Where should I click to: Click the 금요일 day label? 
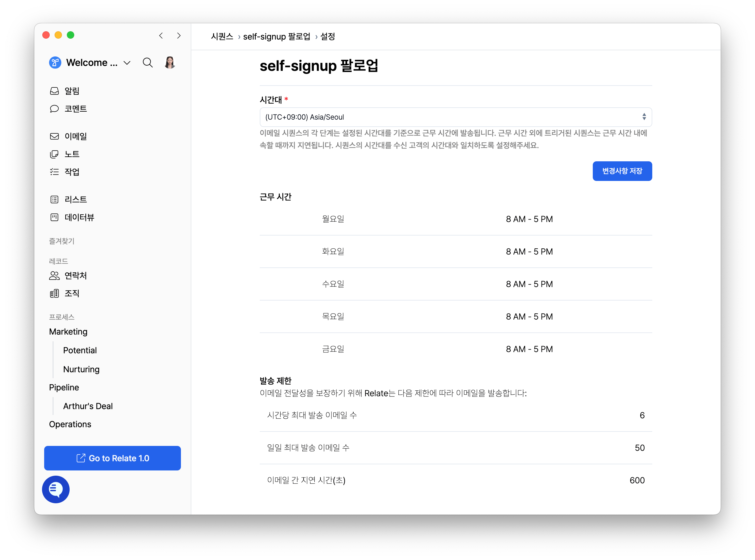pyautogui.click(x=333, y=349)
